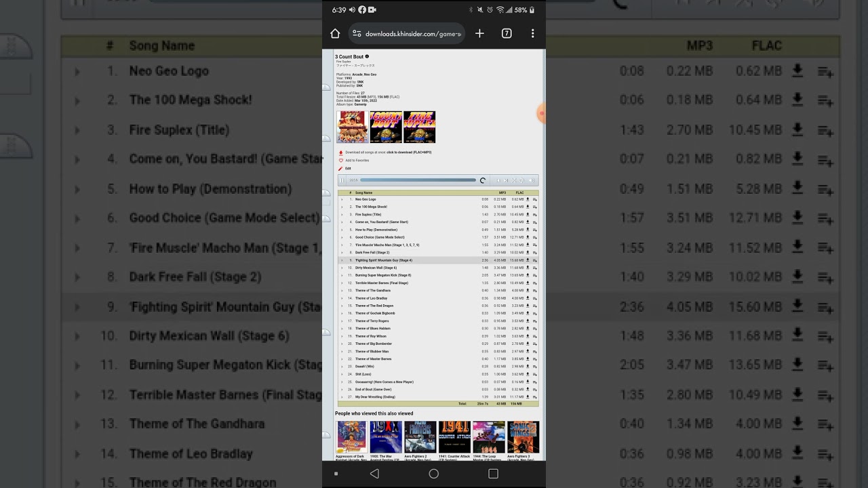Click the player volume speaker icon
This screenshot has height=488, width=868.
click(532, 180)
